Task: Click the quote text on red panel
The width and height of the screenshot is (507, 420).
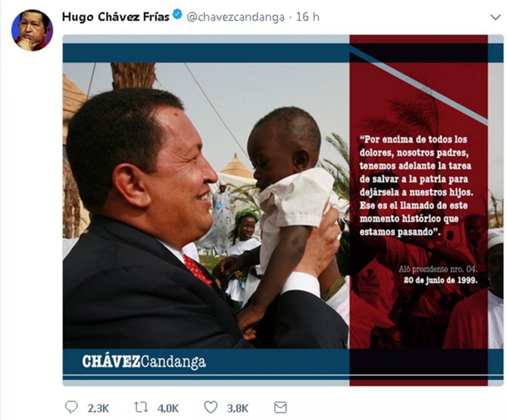Action: (x=416, y=185)
